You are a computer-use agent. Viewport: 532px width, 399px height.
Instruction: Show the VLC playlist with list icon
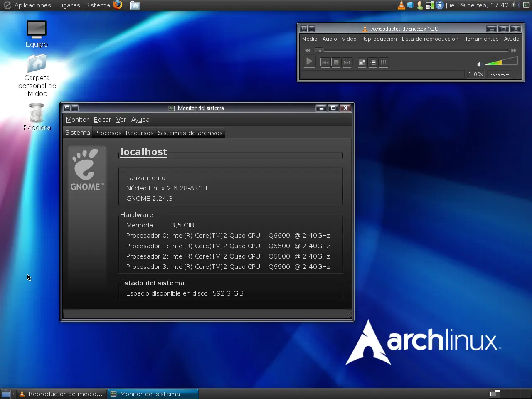(x=373, y=63)
